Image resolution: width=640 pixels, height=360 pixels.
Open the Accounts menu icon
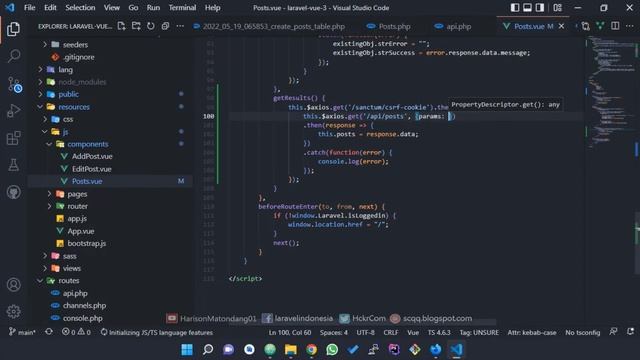pos(13,284)
